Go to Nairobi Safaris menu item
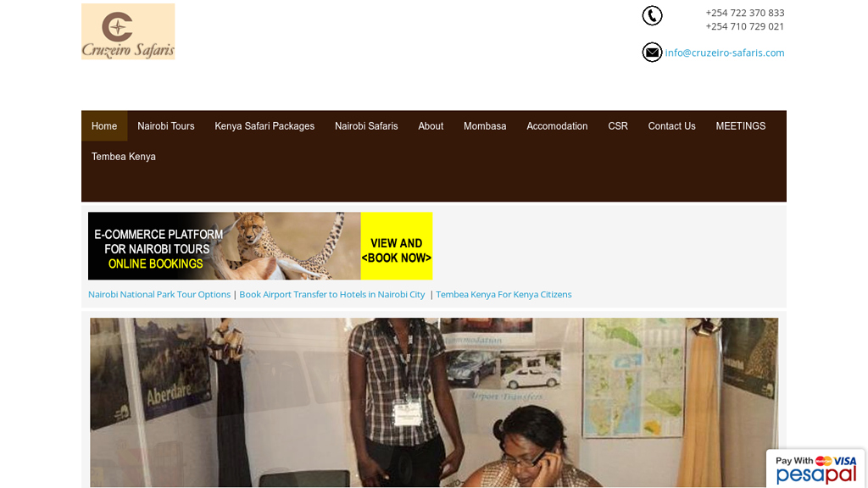Screen dimensions: 868x488 coord(366,125)
